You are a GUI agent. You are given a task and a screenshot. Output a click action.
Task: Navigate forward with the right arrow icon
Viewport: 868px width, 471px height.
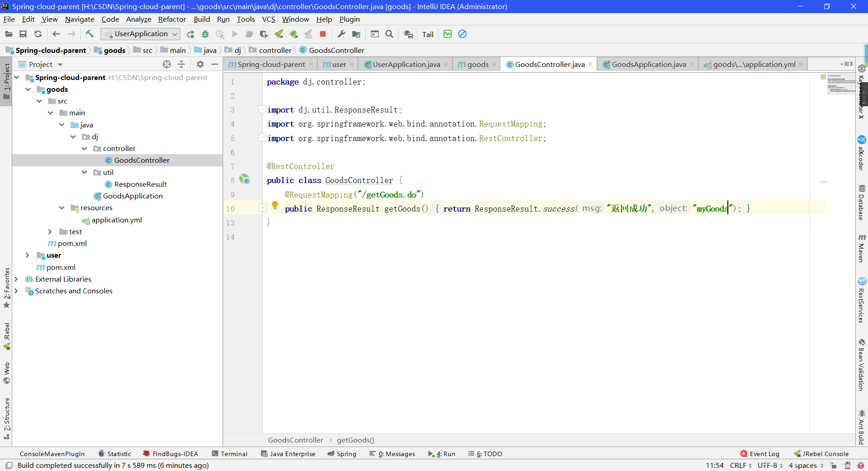(71, 34)
